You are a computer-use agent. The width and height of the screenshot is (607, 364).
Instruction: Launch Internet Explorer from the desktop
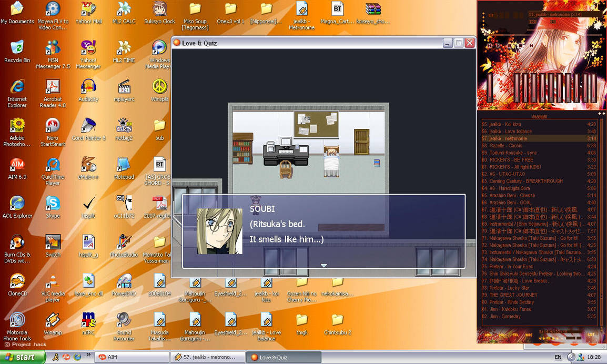(17, 93)
